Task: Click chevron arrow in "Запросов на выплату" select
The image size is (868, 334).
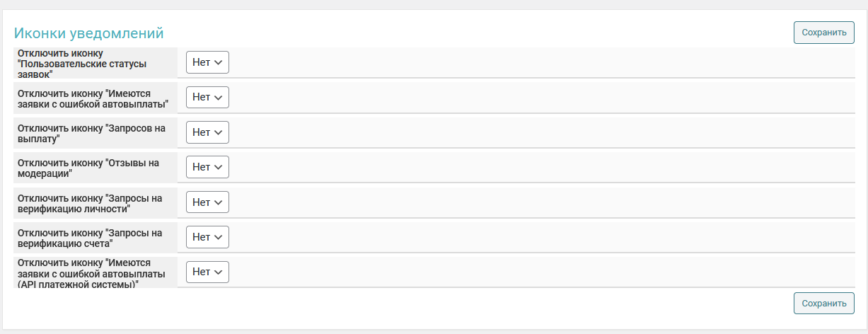Action: (x=219, y=132)
